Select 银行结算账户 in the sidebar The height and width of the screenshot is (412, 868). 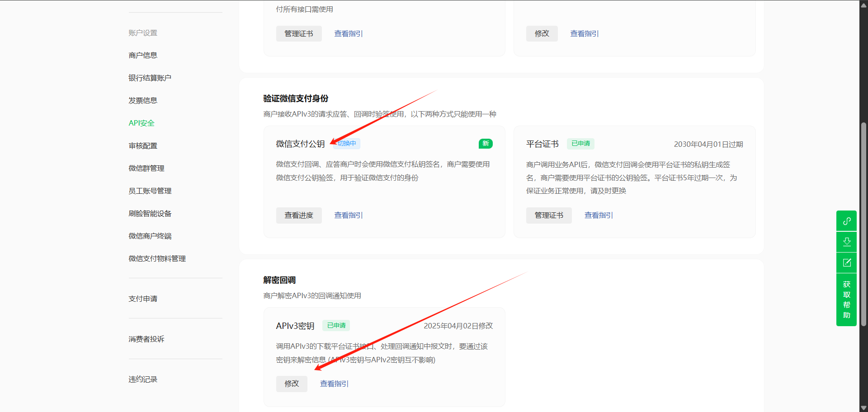(x=150, y=78)
